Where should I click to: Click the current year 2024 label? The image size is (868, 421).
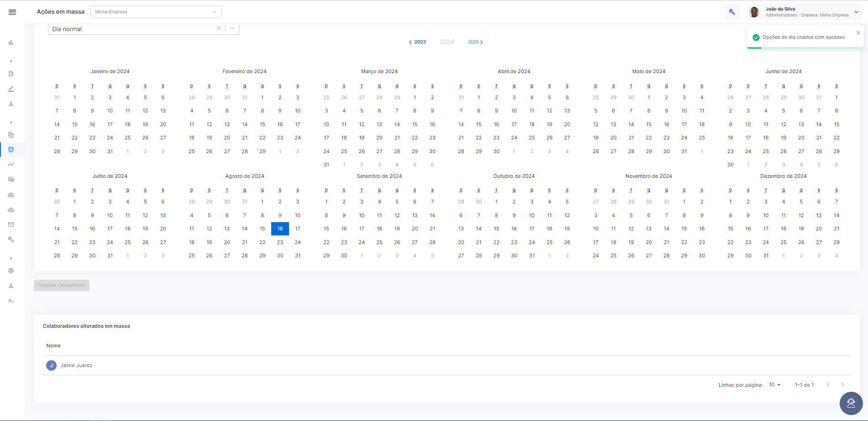point(447,42)
